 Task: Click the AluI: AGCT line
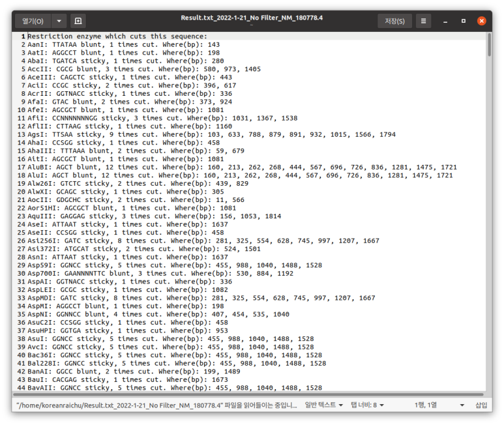coord(240,175)
